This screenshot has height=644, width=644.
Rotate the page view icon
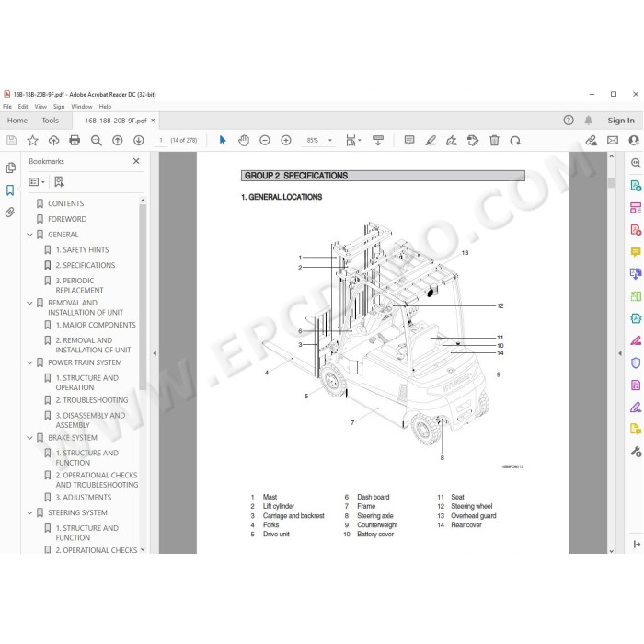coord(515,141)
